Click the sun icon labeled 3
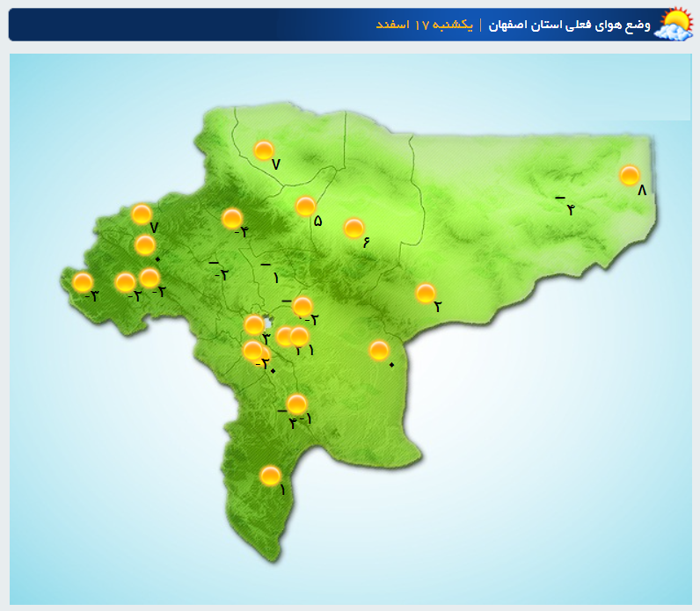Screen dimensions: 700x611 pyautogui.click(x=254, y=324)
